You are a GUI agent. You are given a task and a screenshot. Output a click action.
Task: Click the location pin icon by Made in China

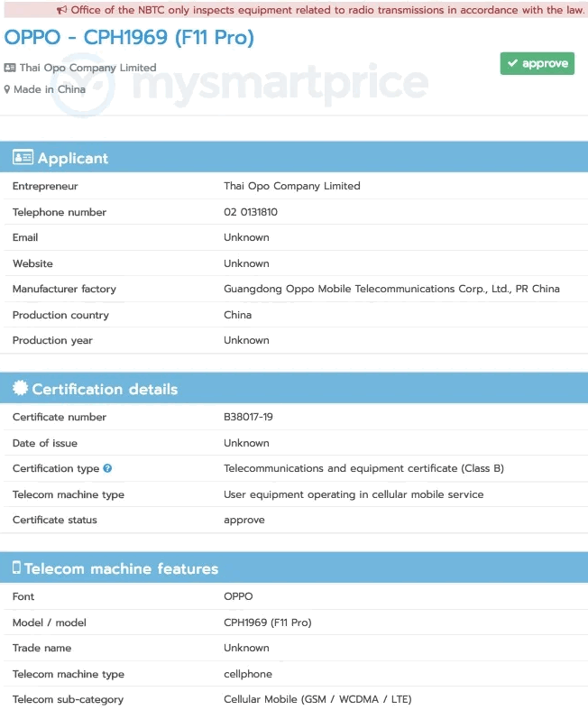(x=7, y=89)
